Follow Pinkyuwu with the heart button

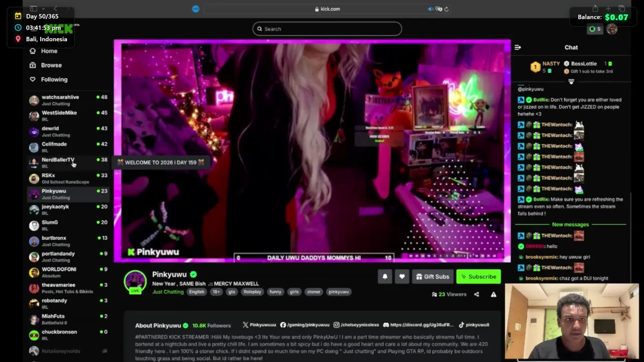[x=402, y=277]
